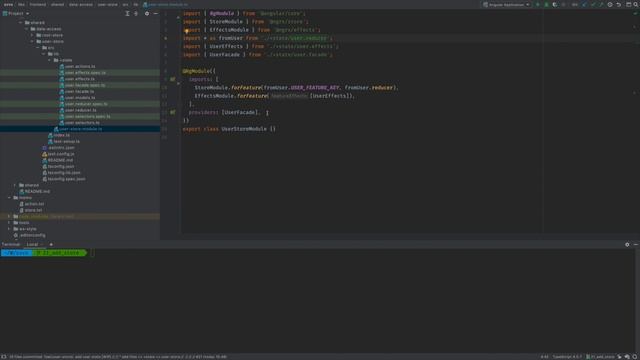The height and width of the screenshot is (360, 640).
Task: Click the window layout icon beside search
Action: click(x=629, y=4)
